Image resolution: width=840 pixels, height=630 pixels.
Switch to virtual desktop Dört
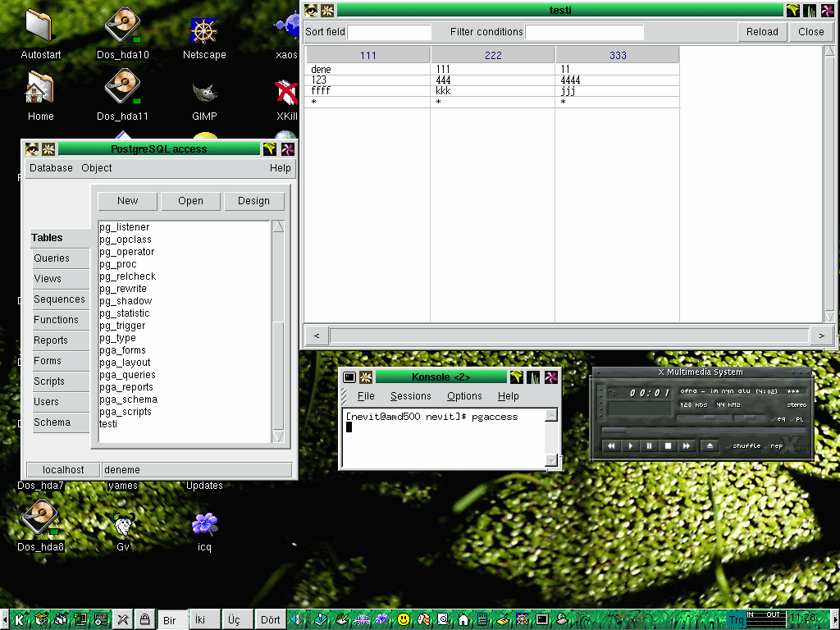point(271,620)
